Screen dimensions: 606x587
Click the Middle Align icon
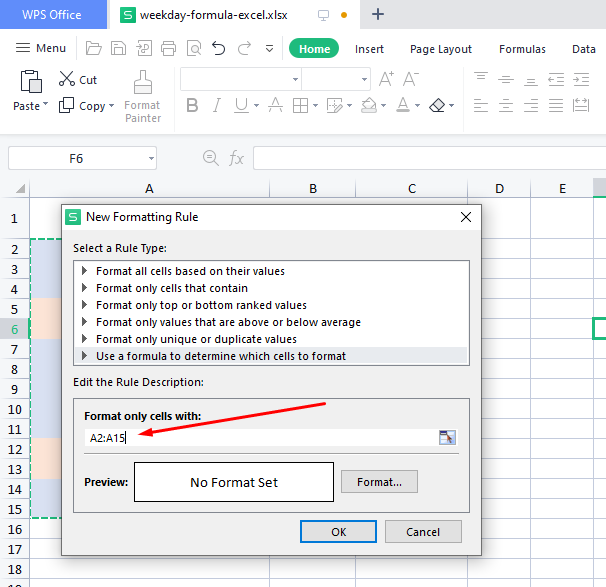coord(506,79)
